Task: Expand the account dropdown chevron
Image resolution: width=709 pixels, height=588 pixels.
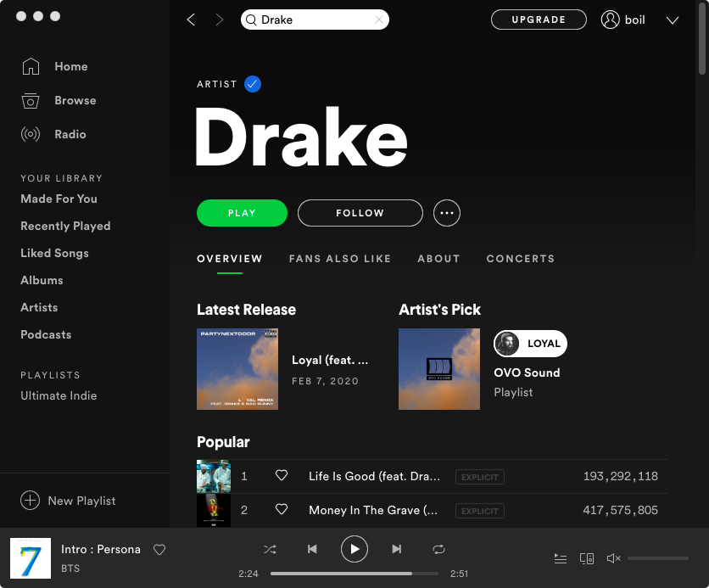Action: pyautogui.click(x=673, y=20)
